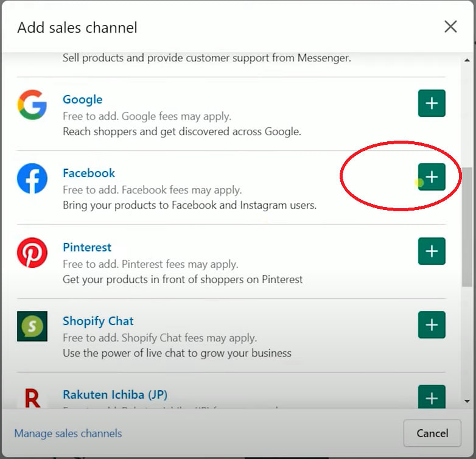This screenshot has width=476, height=459.
Task: Click the scrollbar up arrow
Action: click(x=467, y=60)
